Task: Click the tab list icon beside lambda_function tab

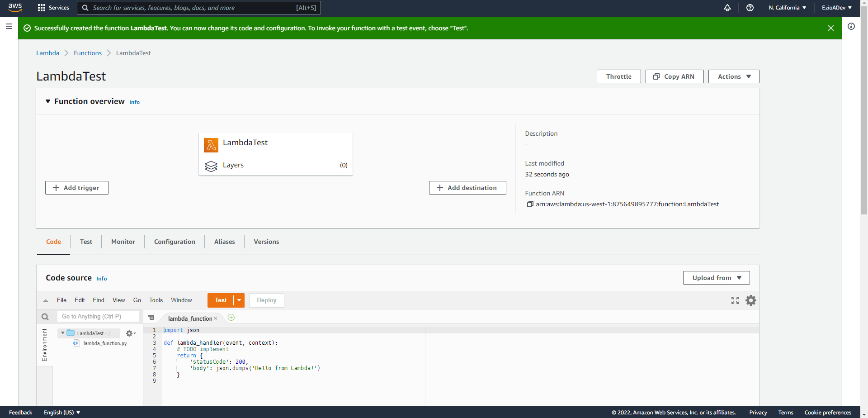Action: [151, 318]
